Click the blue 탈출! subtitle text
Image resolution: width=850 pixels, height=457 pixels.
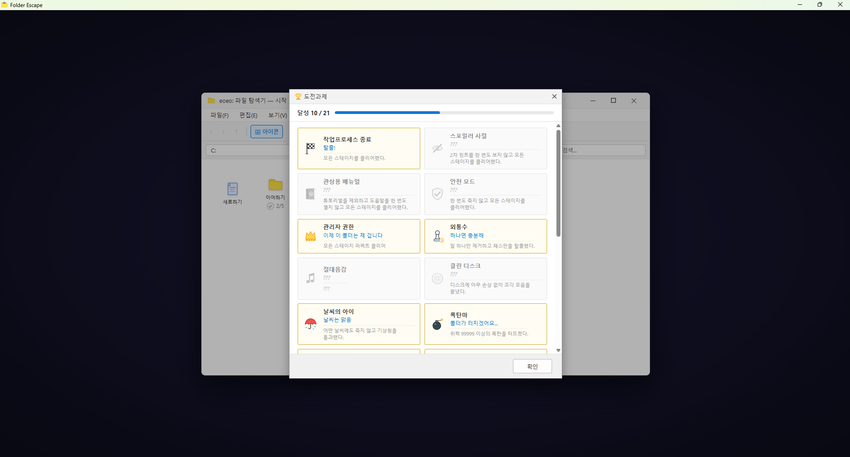(329, 147)
